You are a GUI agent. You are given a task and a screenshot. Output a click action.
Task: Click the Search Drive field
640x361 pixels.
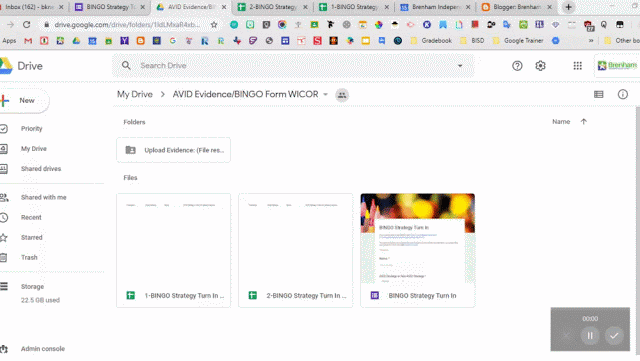click(293, 66)
